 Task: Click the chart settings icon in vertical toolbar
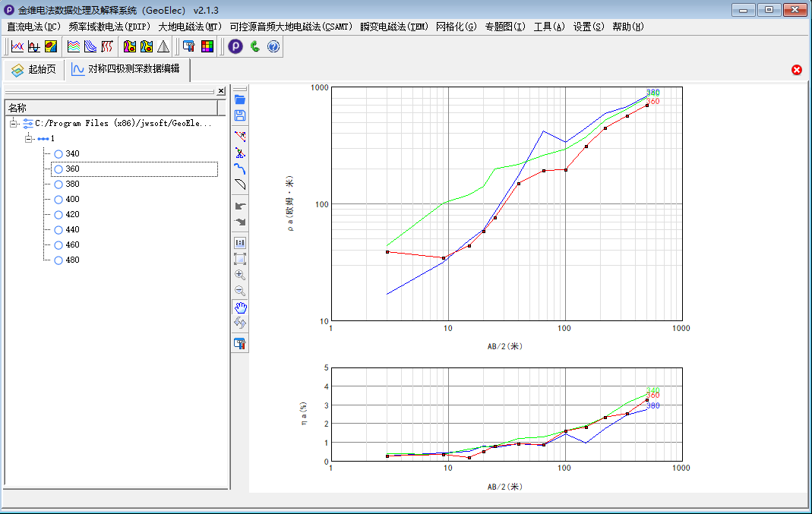point(240,344)
